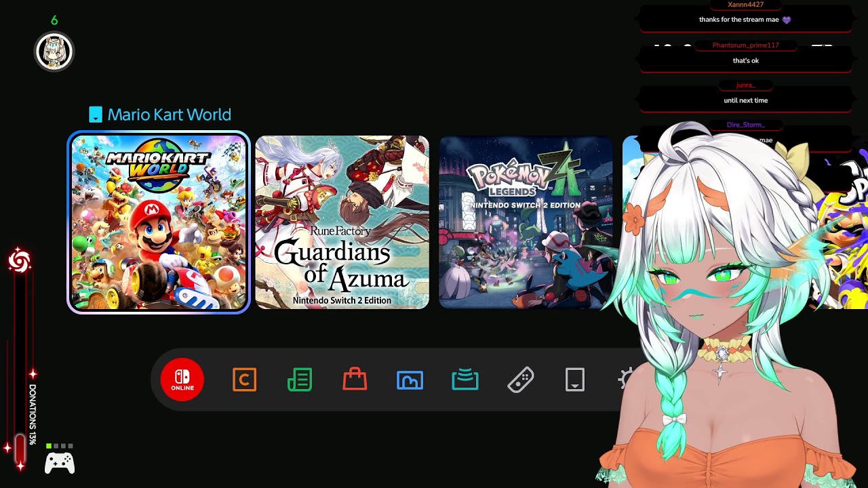Open the Controllers menu icon

pyautogui.click(x=520, y=380)
